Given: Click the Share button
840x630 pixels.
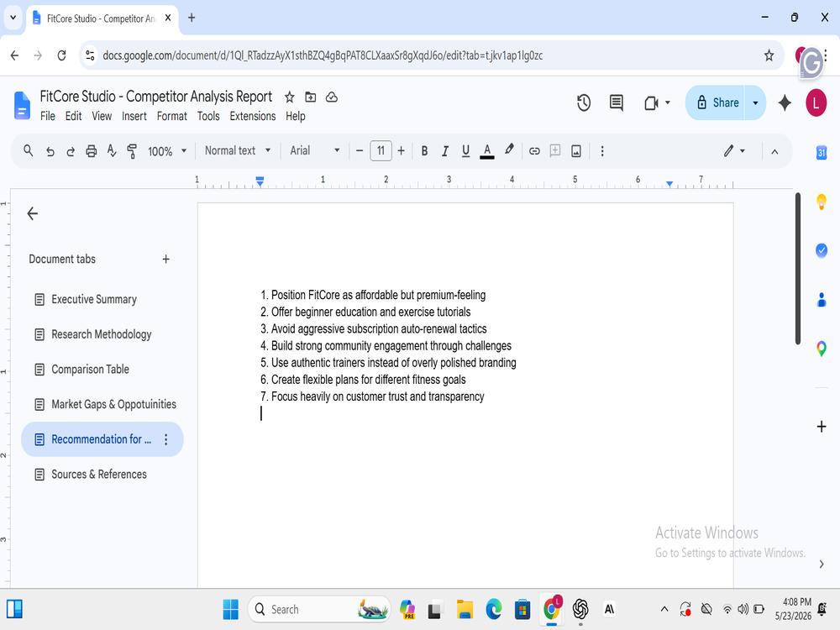Looking at the screenshot, I should [717, 102].
